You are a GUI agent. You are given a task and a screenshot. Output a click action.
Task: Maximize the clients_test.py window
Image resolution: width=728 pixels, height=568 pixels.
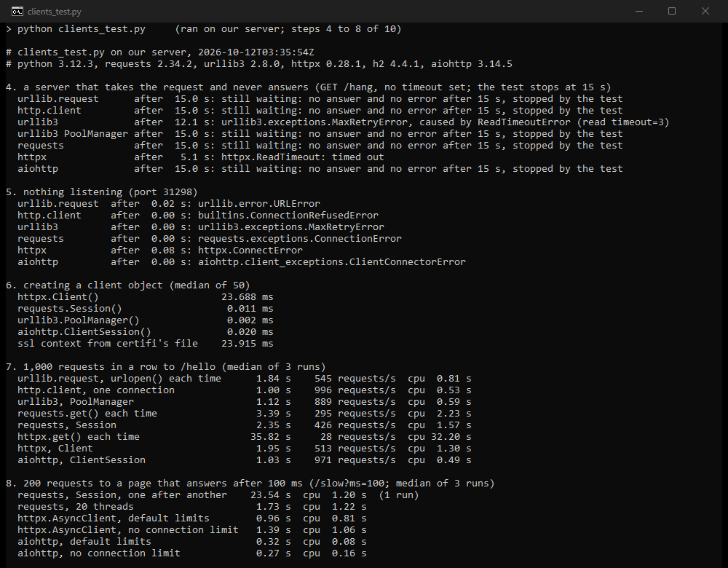(672, 11)
